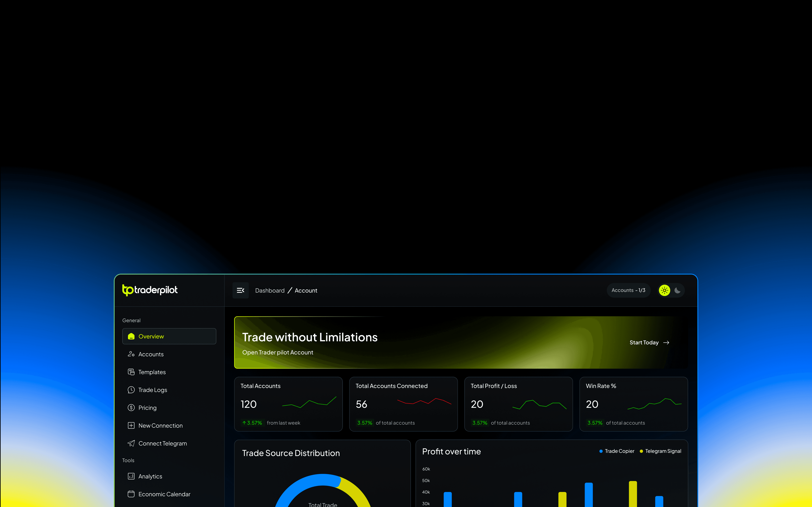
Task: Click the Economic Calendar icon
Action: [x=131, y=494]
